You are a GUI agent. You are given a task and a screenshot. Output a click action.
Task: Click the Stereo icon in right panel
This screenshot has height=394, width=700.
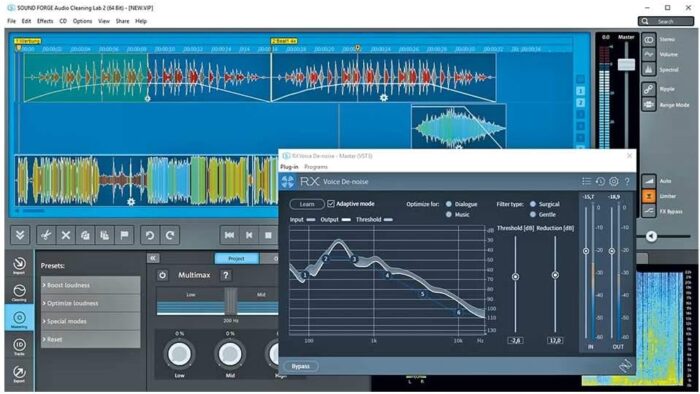pos(649,40)
